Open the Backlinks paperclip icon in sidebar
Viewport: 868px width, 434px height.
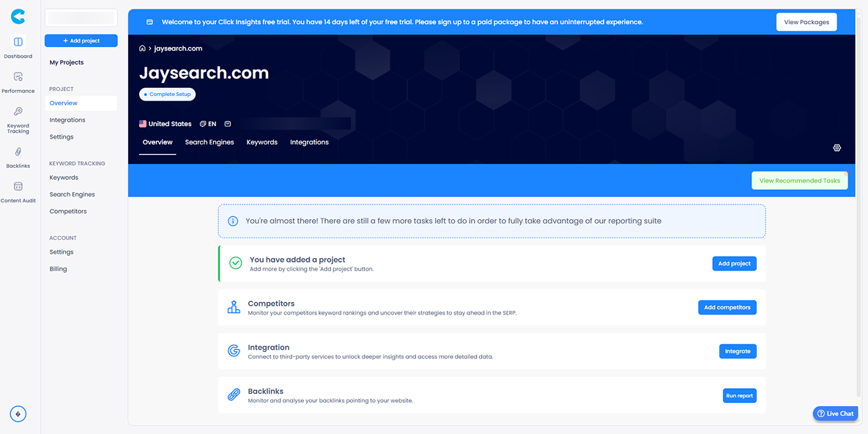point(18,152)
